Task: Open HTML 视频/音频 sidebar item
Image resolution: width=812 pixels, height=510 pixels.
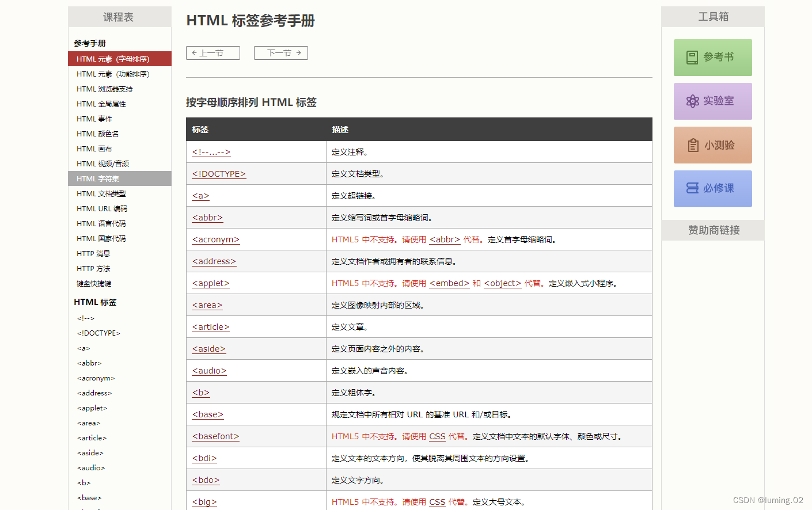Action: (120, 163)
